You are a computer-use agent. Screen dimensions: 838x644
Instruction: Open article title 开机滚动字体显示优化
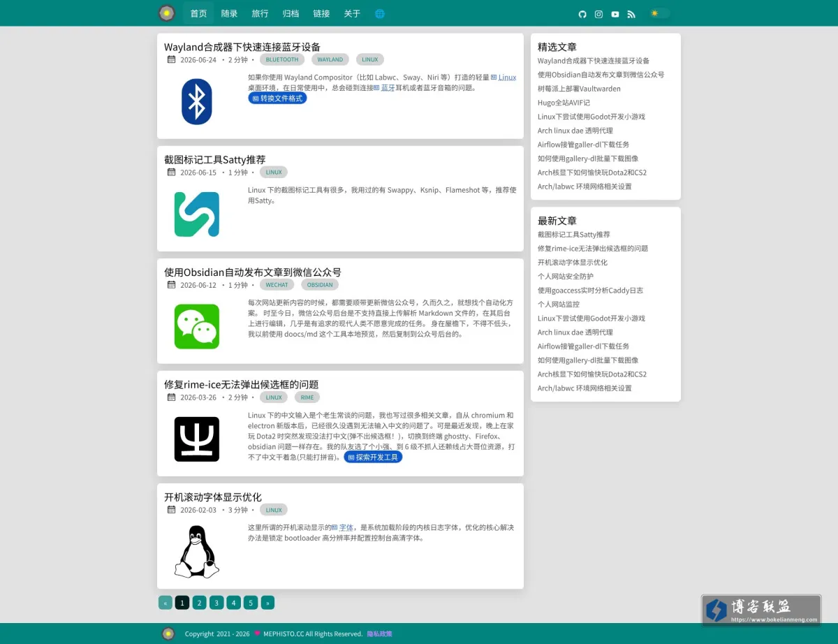tap(213, 497)
